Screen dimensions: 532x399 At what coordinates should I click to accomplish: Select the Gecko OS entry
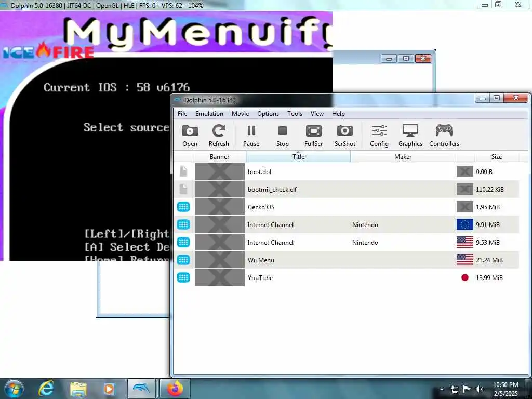[x=347, y=207]
